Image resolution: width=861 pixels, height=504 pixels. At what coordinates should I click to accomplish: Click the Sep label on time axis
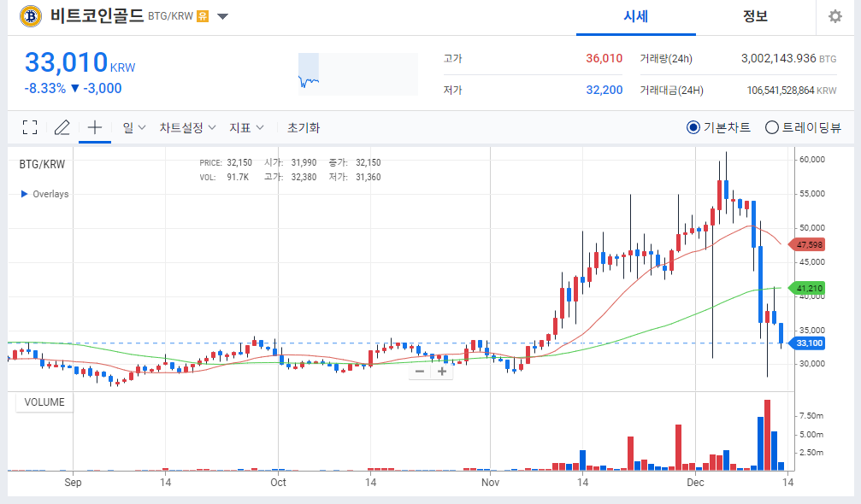pyautogui.click(x=73, y=482)
